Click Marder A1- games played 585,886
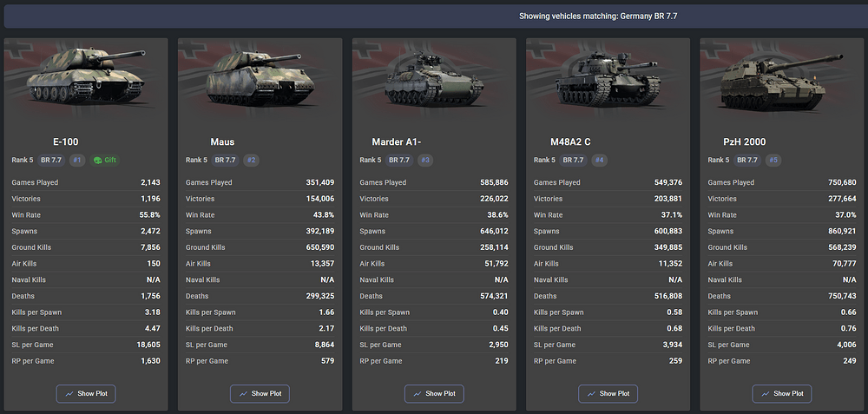The image size is (868, 414). click(494, 182)
